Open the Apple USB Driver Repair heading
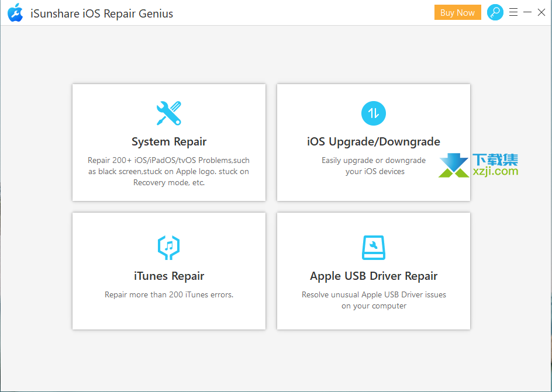552x392 pixels. (374, 276)
